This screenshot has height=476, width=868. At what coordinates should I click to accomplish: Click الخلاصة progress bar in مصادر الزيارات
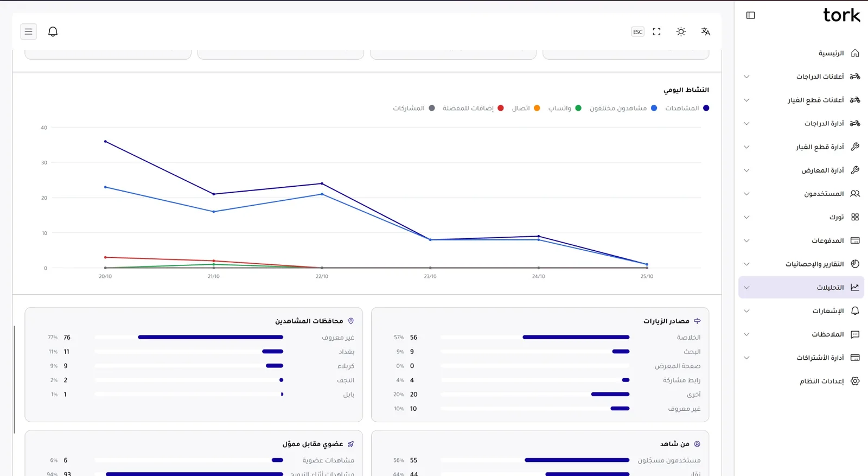pyautogui.click(x=535, y=337)
